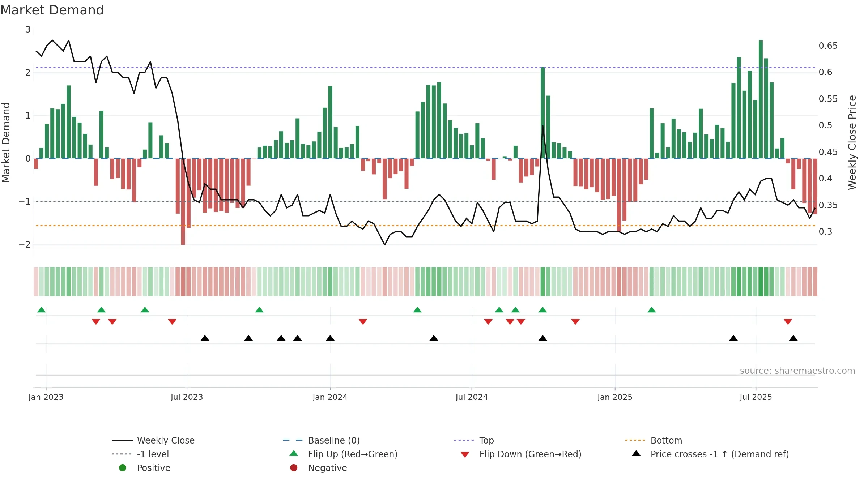This screenshot has height=488, width=868.
Task: Click the 0.5 price axis tick label
Action: pyautogui.click(x=826, y=125)
